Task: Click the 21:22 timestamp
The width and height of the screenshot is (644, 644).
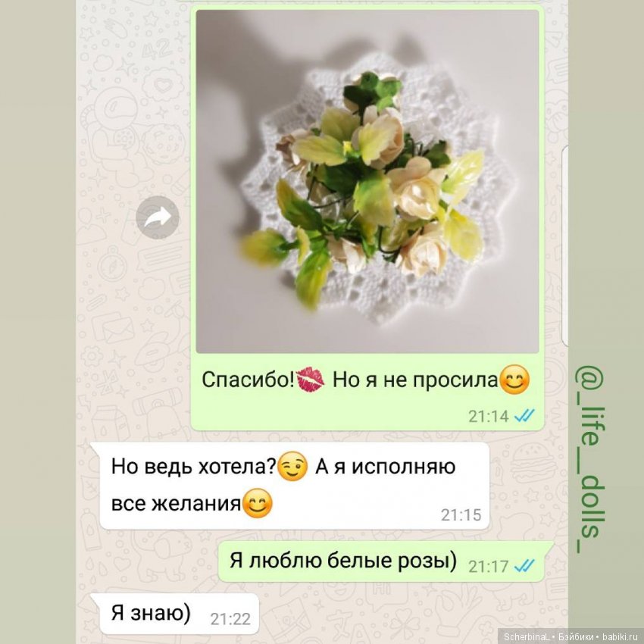Action: point(230,619)
